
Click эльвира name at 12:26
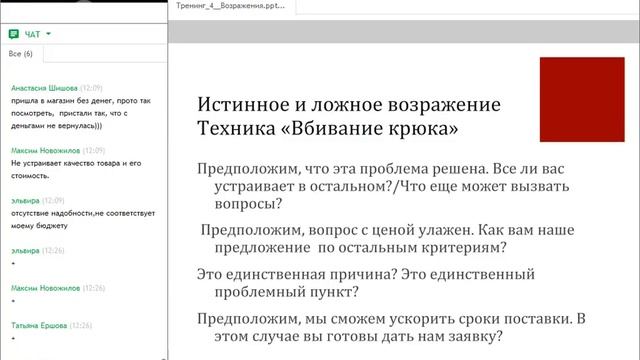tap(25, 251)
